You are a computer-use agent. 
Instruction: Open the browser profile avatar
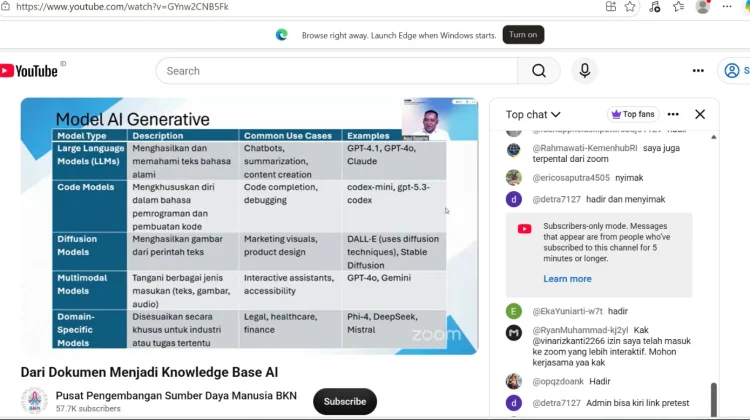tap(703, 7)
